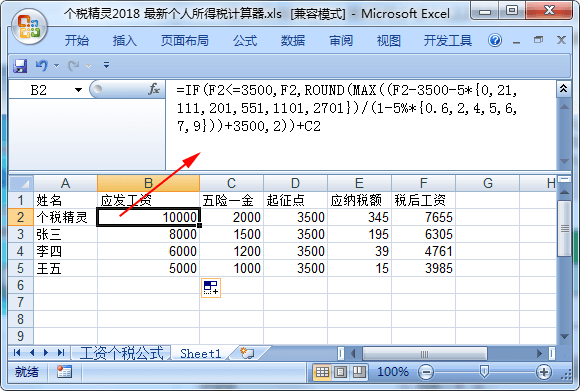
Task: Collapse the formula bar with the double chevron
Action: coord(563,88)
